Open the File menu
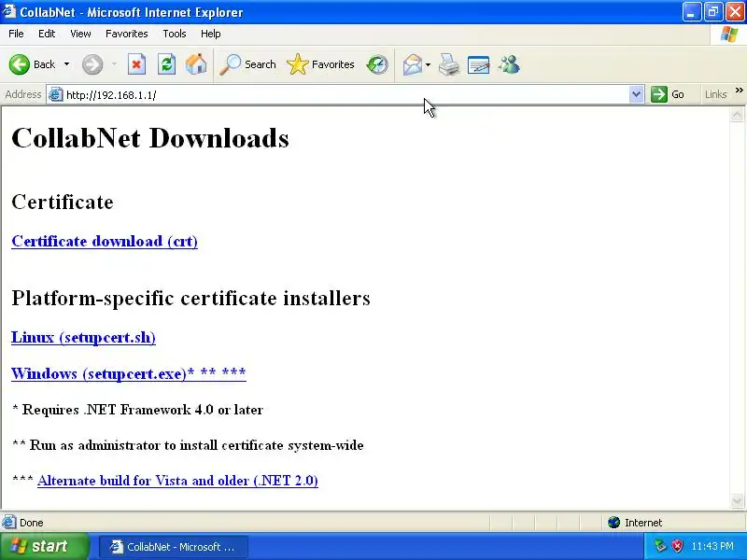The height and width of the screenshot is (560, 747). click(16, 34)
